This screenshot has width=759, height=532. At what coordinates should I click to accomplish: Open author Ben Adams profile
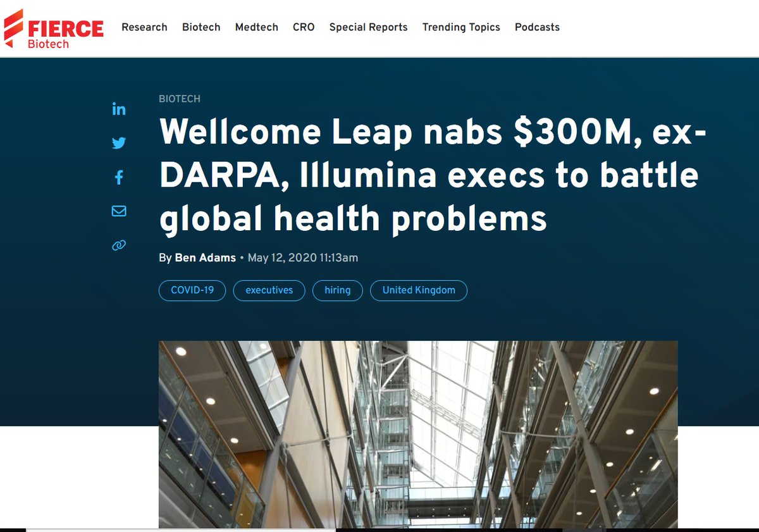pyautogui.click(x=205, y=257)
